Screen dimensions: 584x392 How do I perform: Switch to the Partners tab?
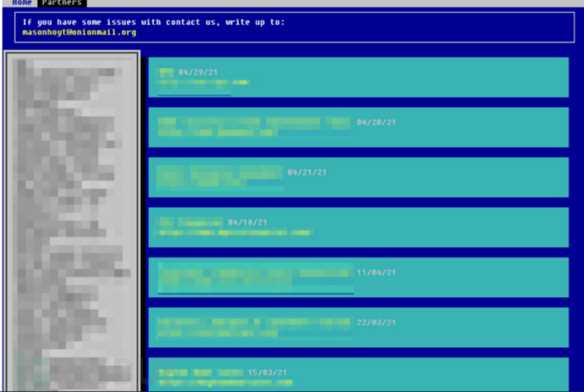click(x=62, y=3)
